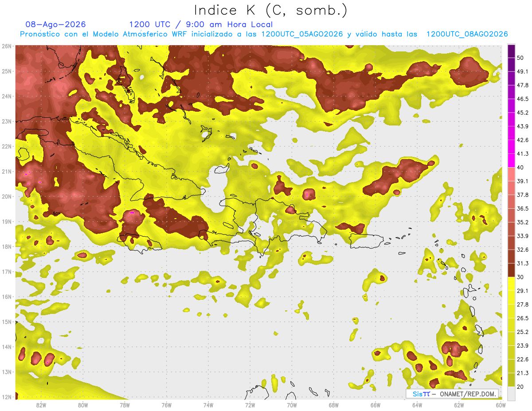Viewport: 532px width, 411px height.
Task: Click the colorbar value '20'
Action: click(x=520, y=387)
